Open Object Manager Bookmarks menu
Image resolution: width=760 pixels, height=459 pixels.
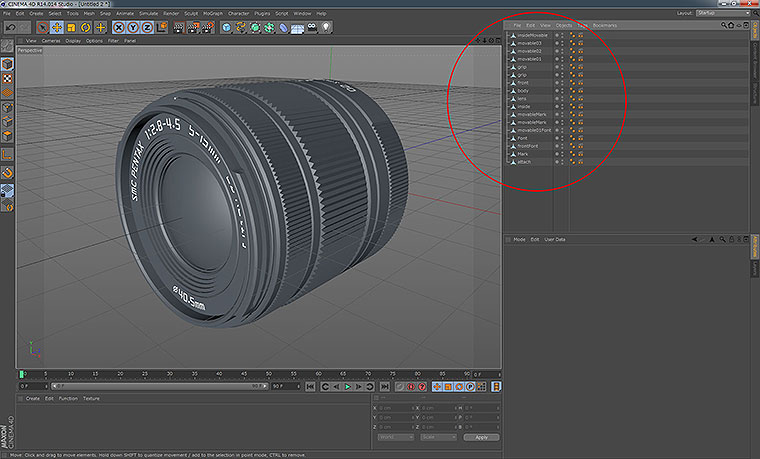point(605,25)
